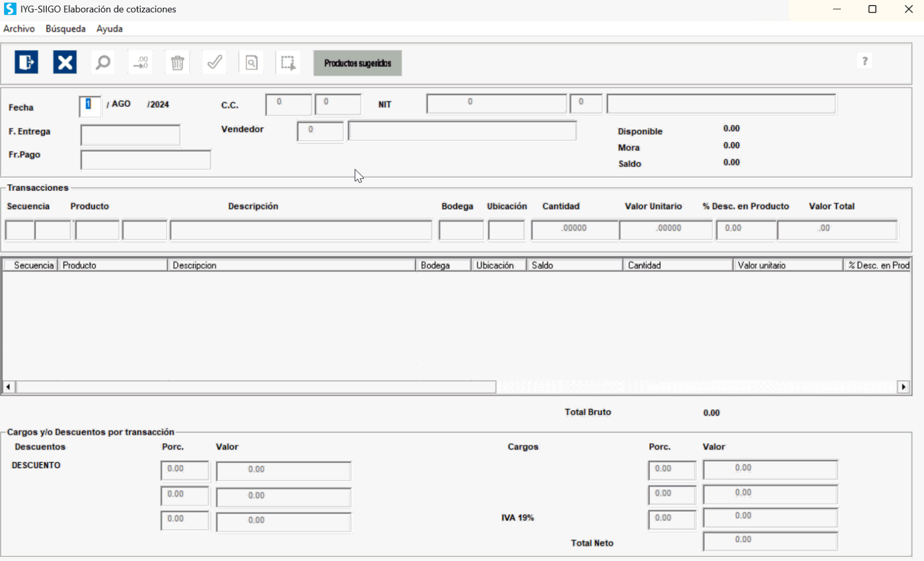Click the Ubicación grid column header

(x=499, y=265)
